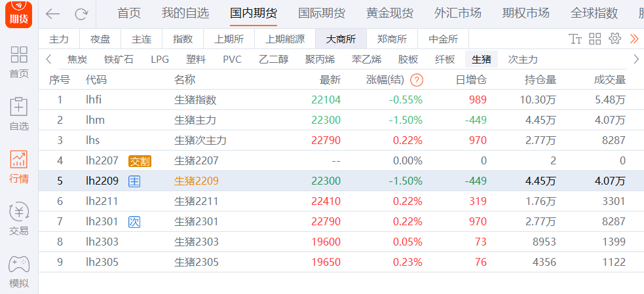Select the 主连 exchange tab
The height and width of the screenshot is (294, 644).
[142, 39]
